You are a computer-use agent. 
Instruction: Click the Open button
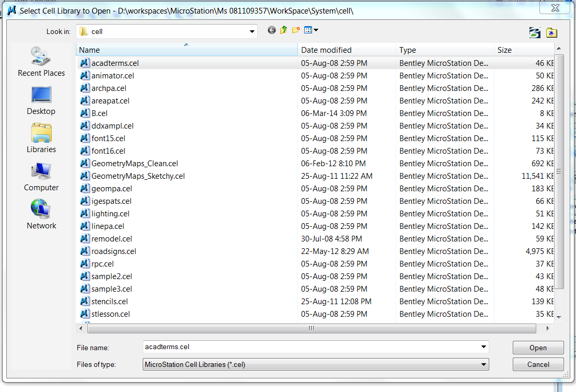point(538,348)
